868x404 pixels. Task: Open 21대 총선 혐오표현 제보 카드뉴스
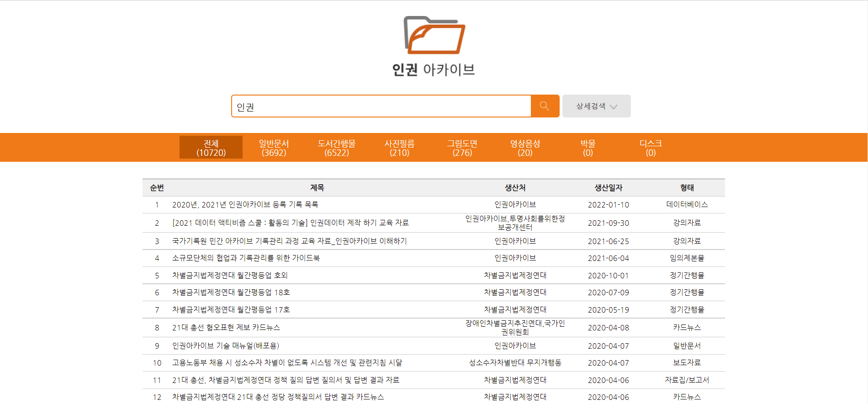tap(226, 328)
